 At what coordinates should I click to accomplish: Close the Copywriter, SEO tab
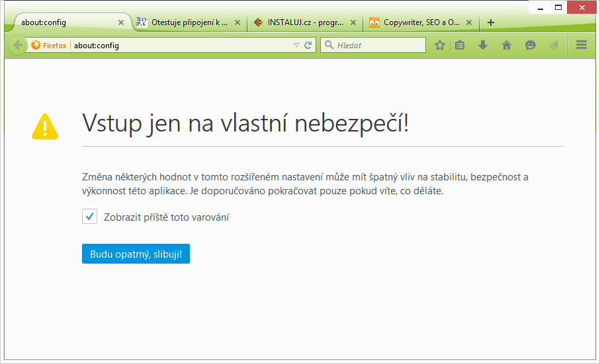[469, 22]
